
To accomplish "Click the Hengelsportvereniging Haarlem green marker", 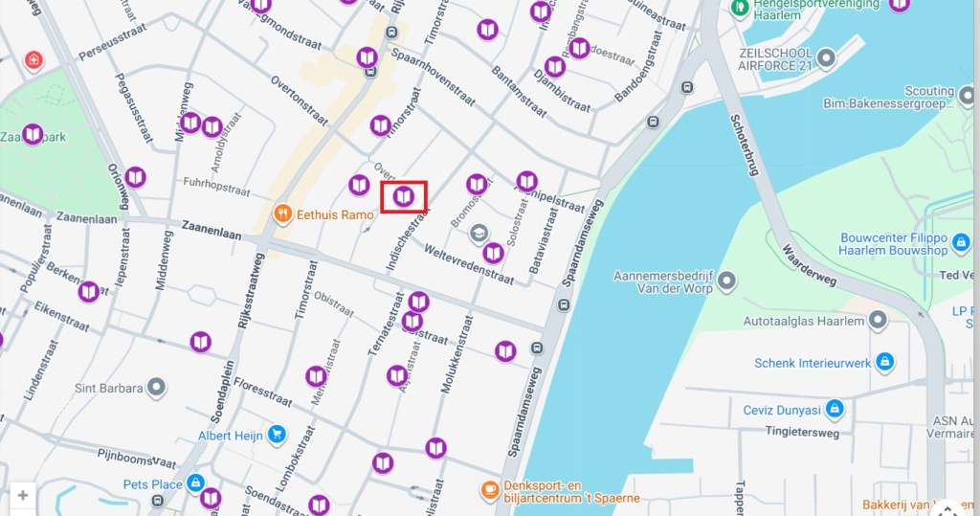I will coord(740,8).
